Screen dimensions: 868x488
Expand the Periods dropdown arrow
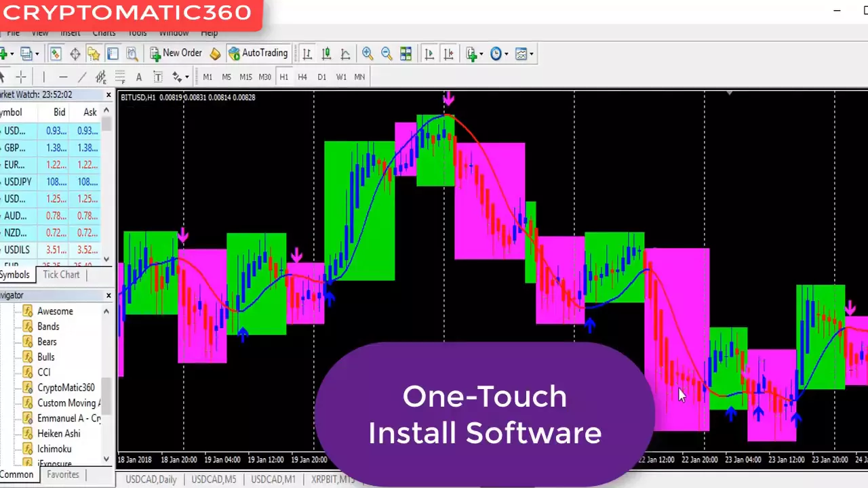507,54
